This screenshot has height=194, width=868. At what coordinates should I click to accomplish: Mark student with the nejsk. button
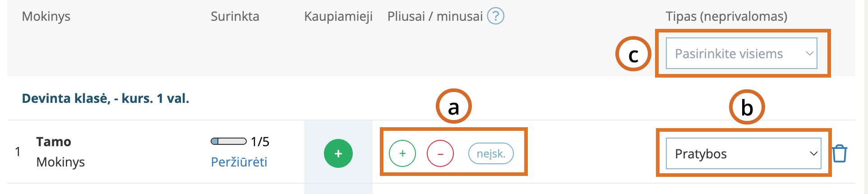[x=491, y=153]
